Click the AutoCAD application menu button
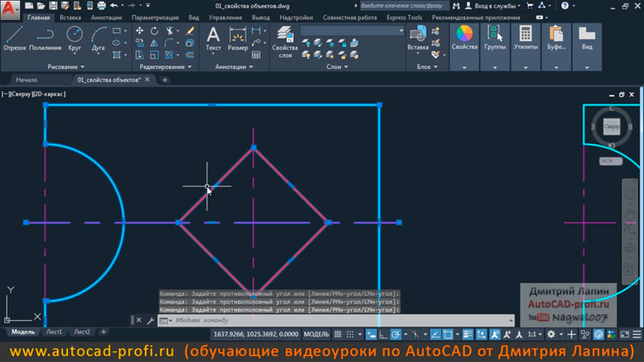 point(10,10)
